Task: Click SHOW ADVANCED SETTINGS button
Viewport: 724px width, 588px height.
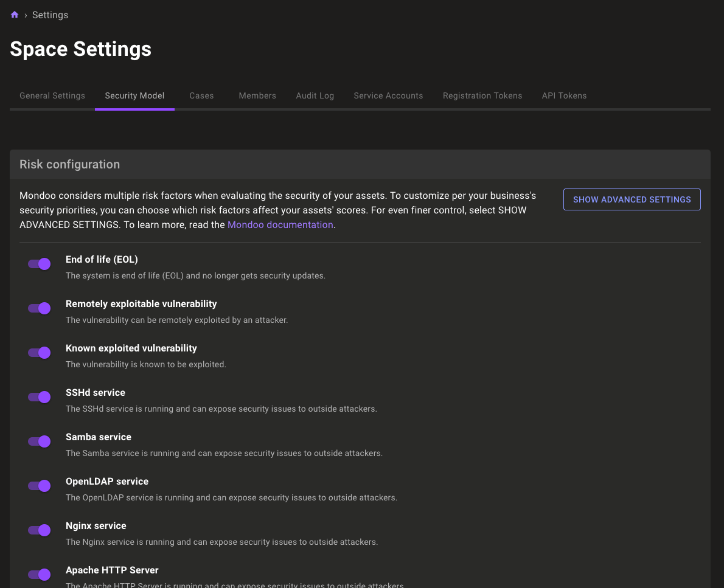Action: coord(632,199)
